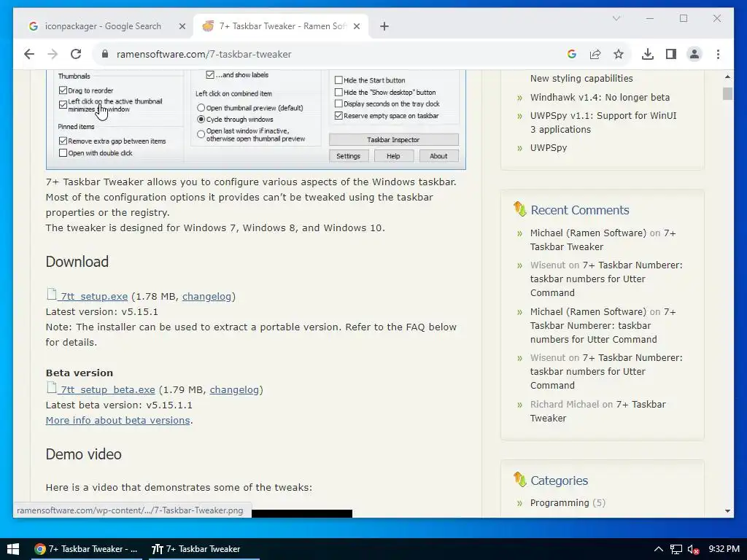The height and width of the screenshot is (560, 747).
Task: Open UWPSpy v1.1 Support for WinUI post
Action: point(603,122)
